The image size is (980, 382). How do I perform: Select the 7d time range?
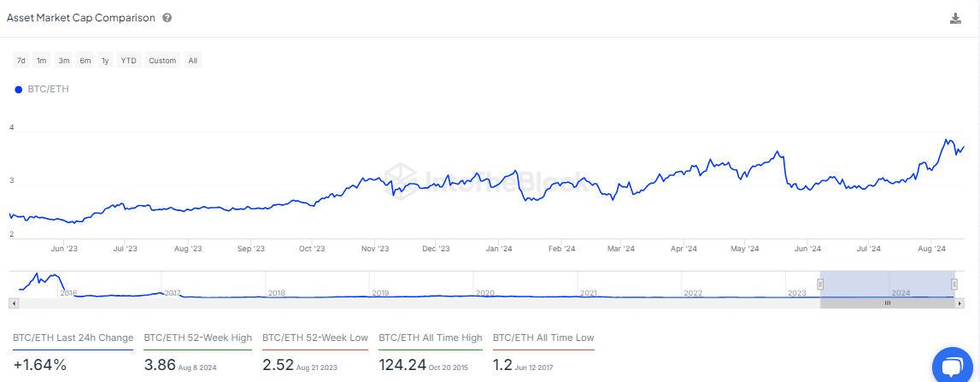(21, 61)
